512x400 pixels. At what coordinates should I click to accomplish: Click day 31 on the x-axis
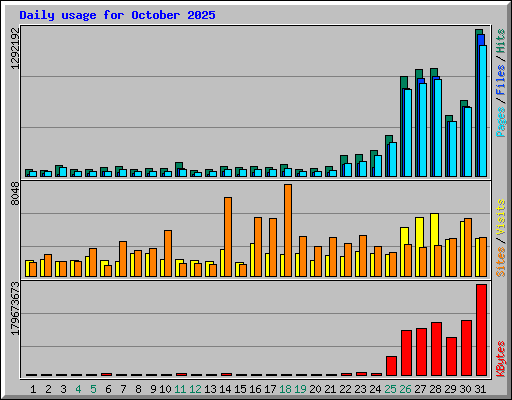click(x=480, y=389)
